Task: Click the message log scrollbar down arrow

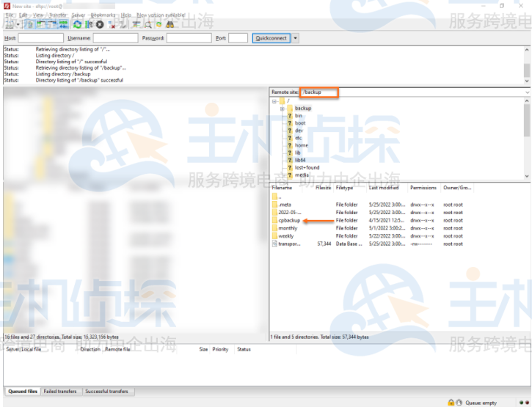Action: point(527,81)
